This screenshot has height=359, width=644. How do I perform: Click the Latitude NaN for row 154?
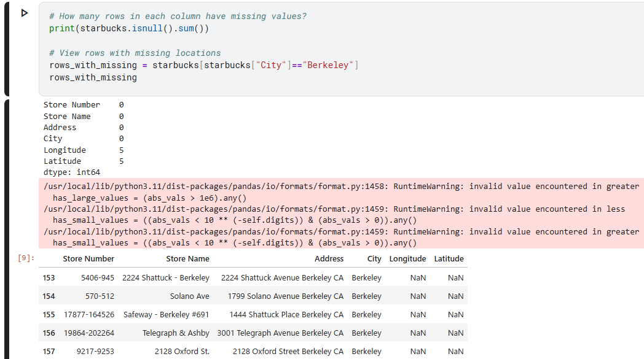456,296
